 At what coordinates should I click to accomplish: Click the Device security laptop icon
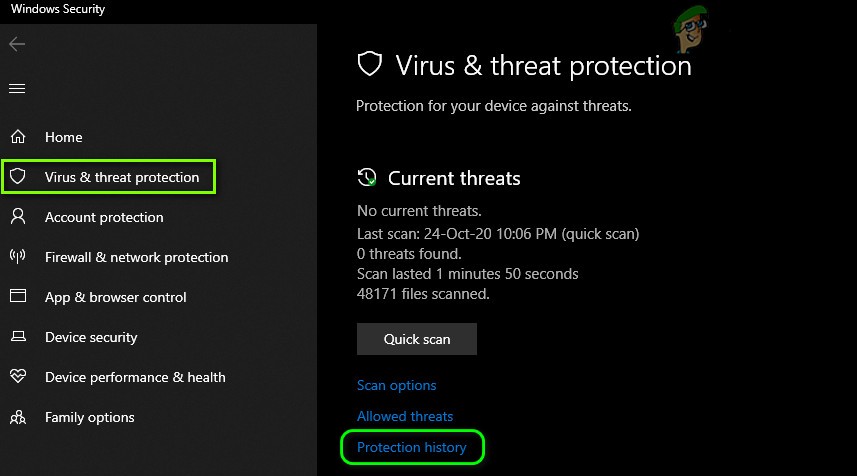tap(17, 337)
